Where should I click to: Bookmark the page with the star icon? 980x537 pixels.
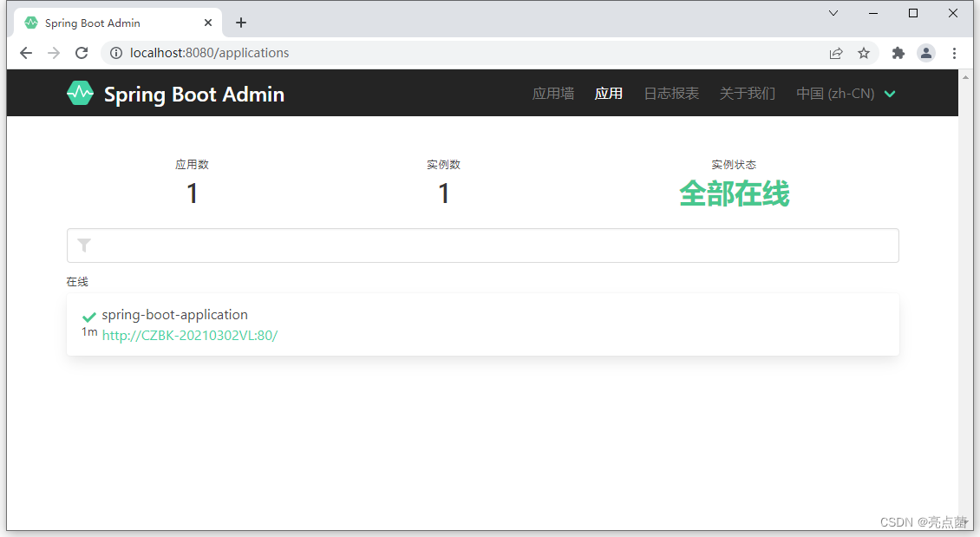[x=864, y=53]
